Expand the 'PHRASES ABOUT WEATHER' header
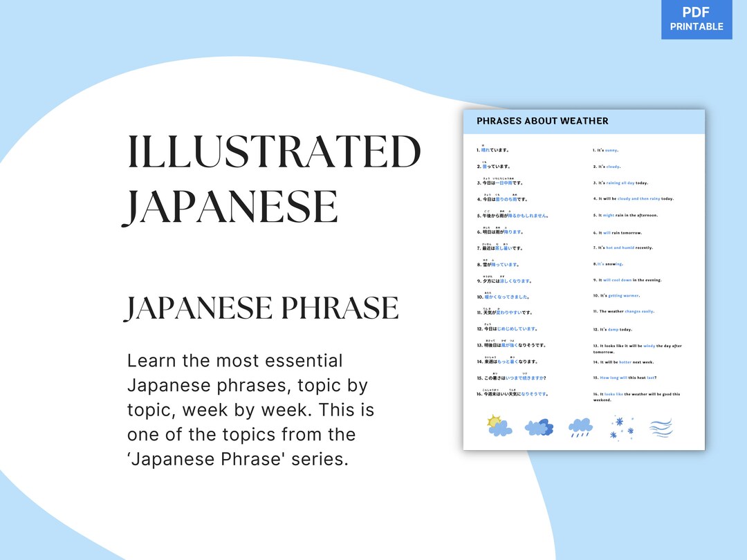The image size is (747, 560). tap(542, 121)
